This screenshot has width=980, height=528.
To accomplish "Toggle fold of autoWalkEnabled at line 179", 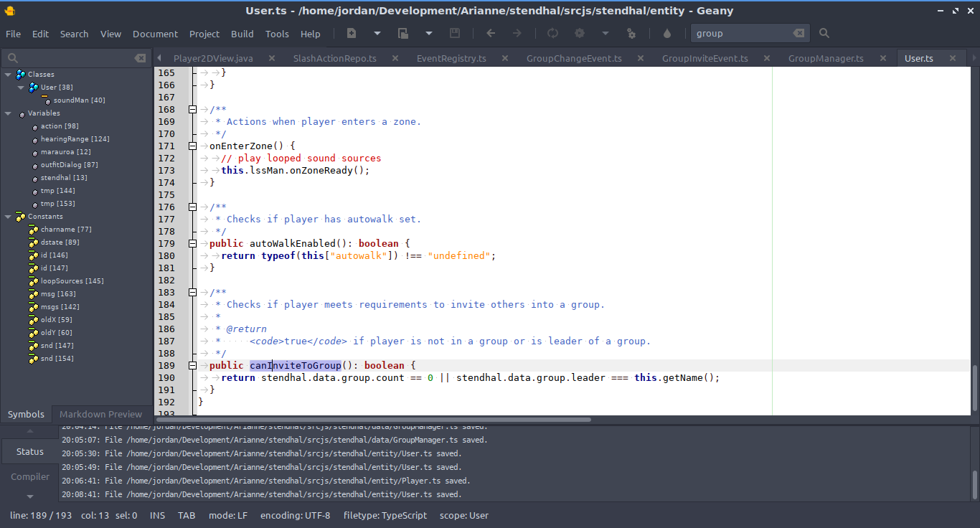I will click(192, 243).
